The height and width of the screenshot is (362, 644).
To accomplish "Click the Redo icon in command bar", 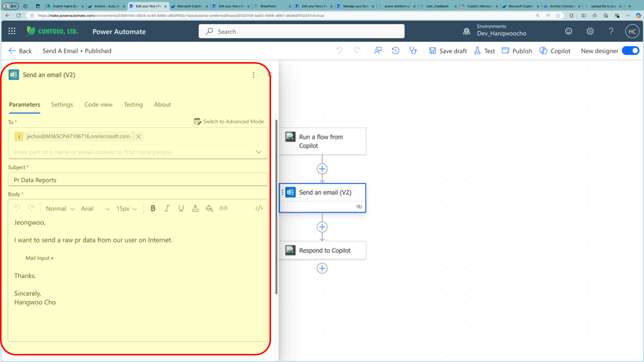I will tap(357, 50).
